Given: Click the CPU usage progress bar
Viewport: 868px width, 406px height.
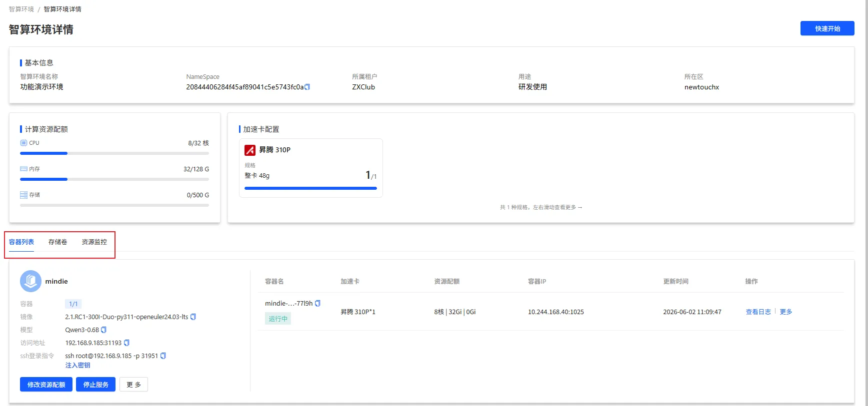Looking at the screenshot, I should 114,153.
